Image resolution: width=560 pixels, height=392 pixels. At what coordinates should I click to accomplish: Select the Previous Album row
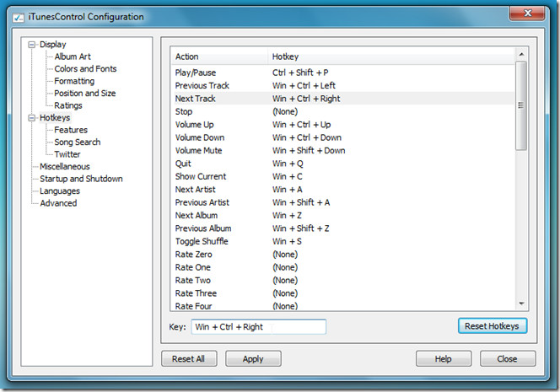342,228
